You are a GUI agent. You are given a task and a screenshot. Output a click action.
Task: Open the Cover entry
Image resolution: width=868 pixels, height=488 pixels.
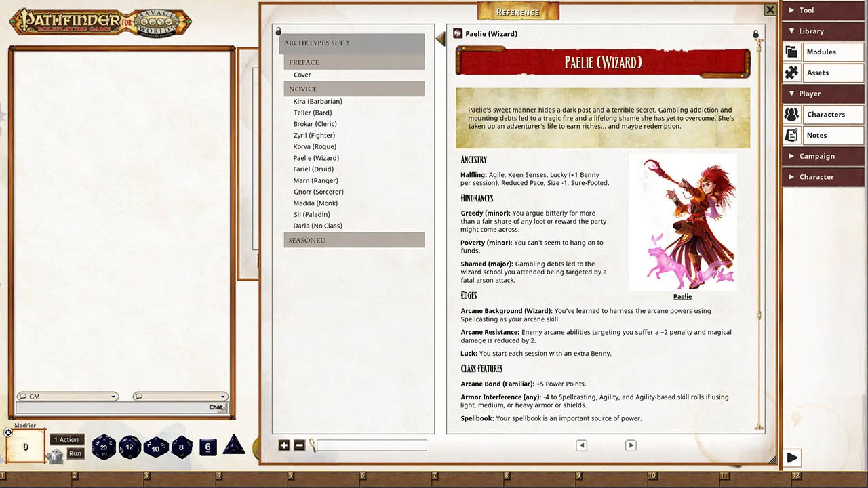(x=302, y=75)
